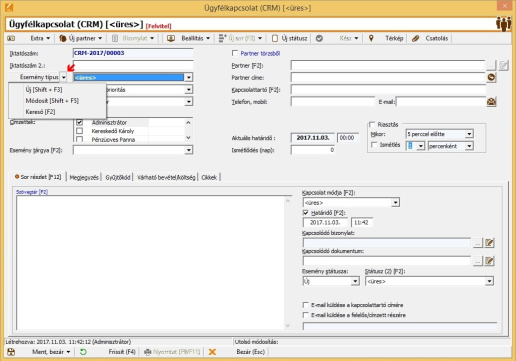Open the Esemény státusza dropdown

point(355,281)
